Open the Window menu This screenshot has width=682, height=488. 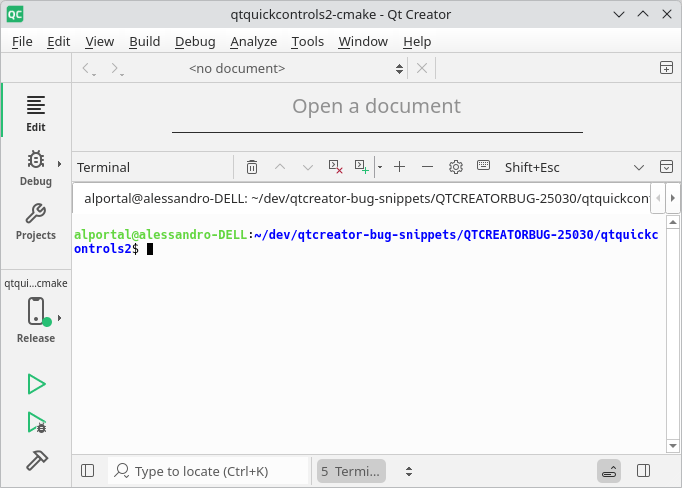363,41
